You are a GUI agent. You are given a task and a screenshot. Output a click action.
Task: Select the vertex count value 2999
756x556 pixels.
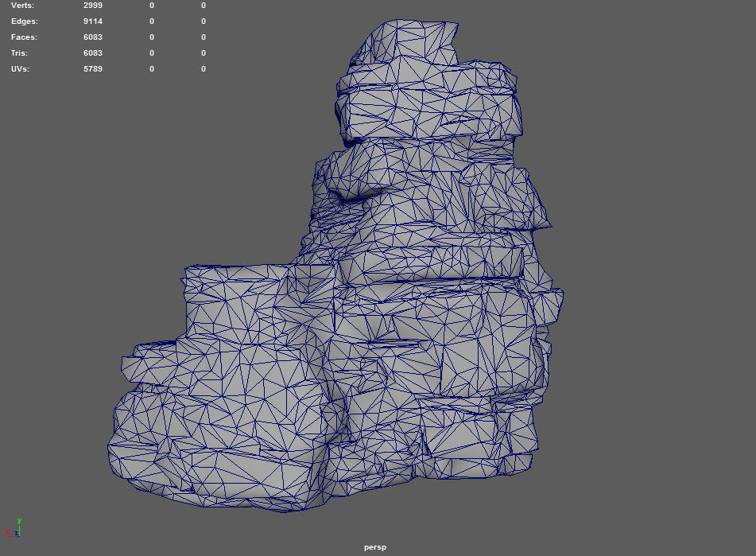(x=92, y=6)
